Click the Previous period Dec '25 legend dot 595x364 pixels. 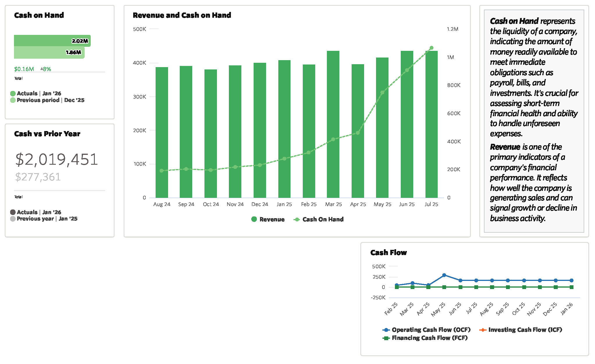[x=13, y=100]
